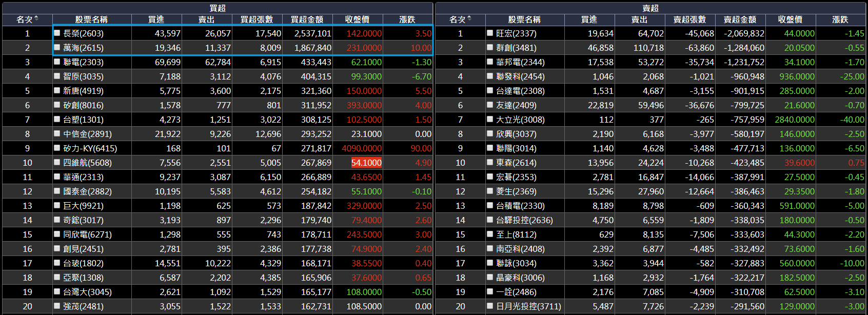The width and height of the screenshot is (868, 315).
Task: Select stock 菱生(2369)
Action: click(516, 191)
